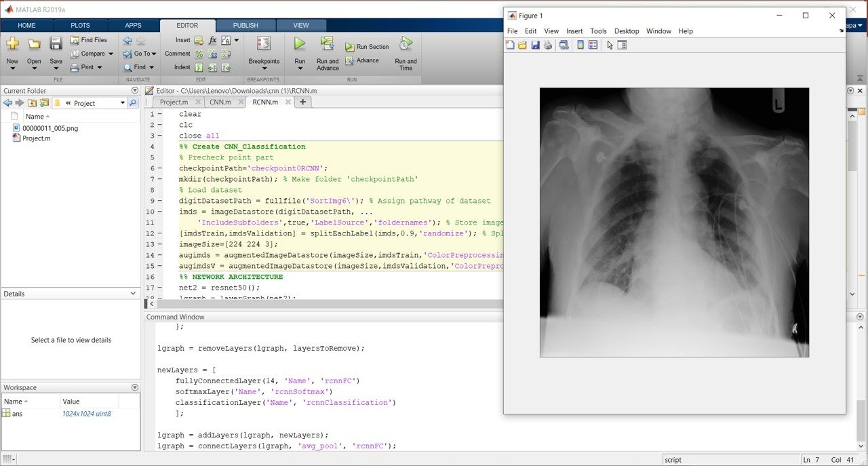Image resolution: width=868 pixels, height=466 pixels.
Task: Click Insert Colorbar icon in Figure toolbar
Action: click(x=580, y=45)
